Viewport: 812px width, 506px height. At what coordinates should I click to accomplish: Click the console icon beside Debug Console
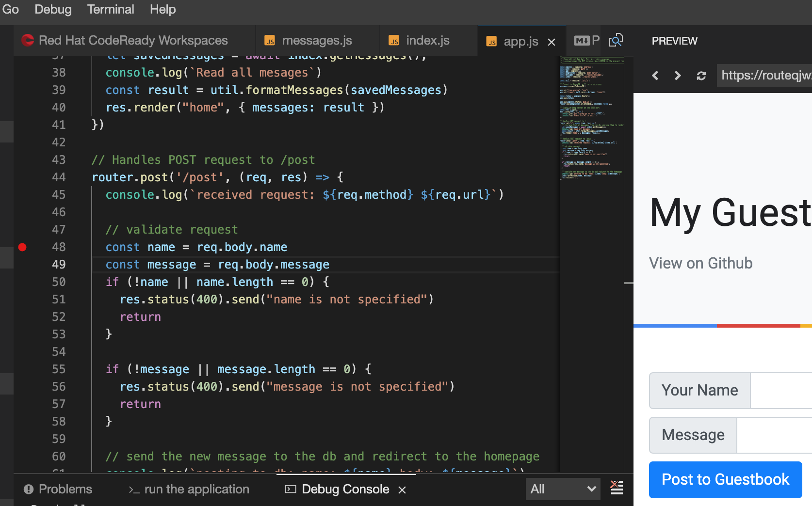(291, 490)
